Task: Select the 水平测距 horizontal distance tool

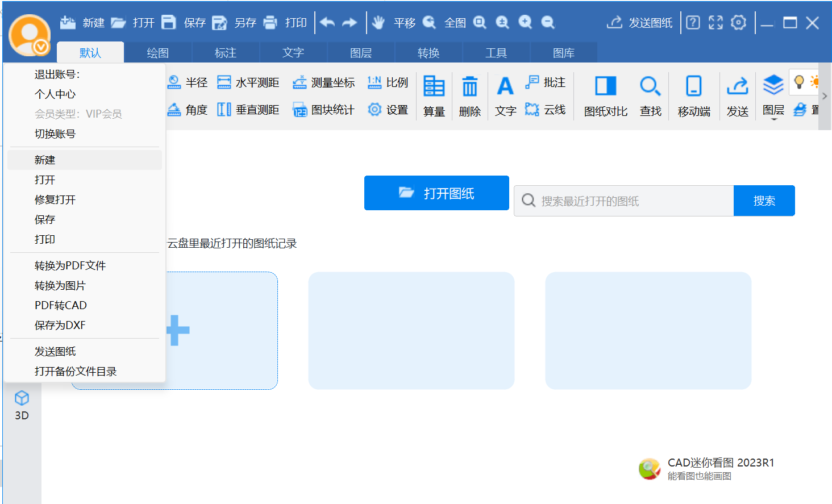Action: 248,82
